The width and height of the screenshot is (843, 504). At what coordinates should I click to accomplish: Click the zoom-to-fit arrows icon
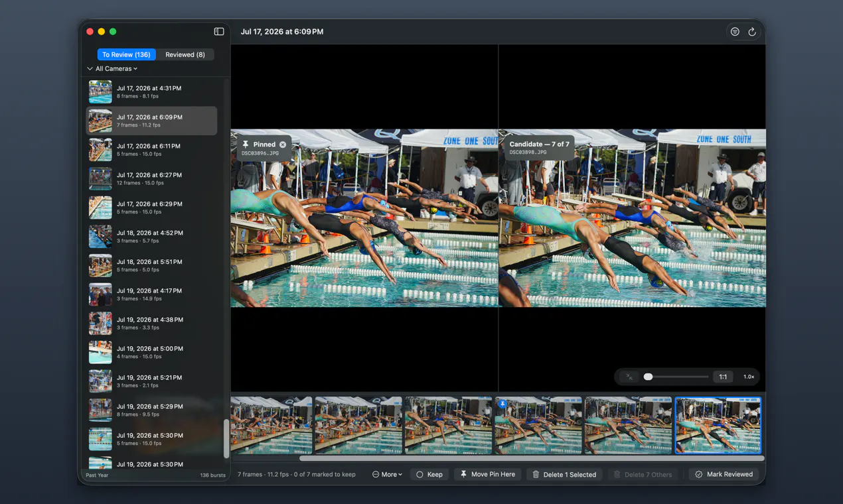pos(629,377)
